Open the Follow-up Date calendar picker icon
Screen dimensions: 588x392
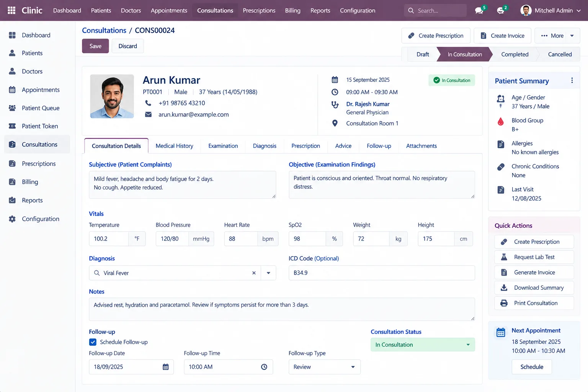[166, 367]
